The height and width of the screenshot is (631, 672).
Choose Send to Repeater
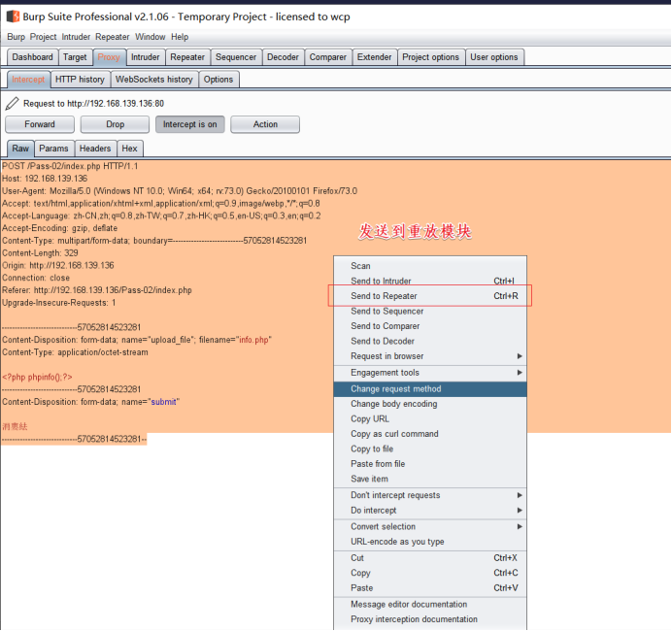(430, 296)
